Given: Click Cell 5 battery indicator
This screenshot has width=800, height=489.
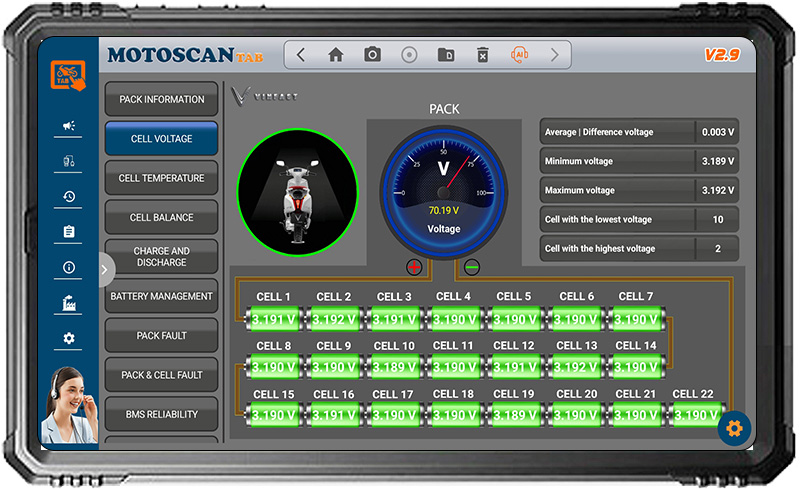Looking at the screenshot, I should click(x=514, y=320).
